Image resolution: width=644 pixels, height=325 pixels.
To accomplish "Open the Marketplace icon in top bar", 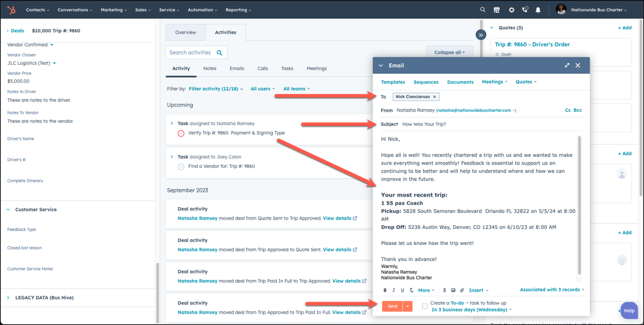I will [x=497, y=10].
